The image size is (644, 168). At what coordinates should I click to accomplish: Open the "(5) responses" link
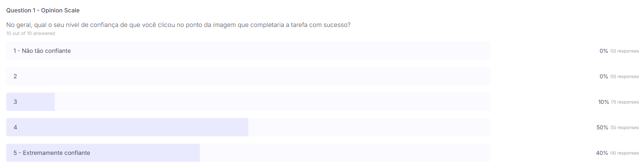point(624,128)
